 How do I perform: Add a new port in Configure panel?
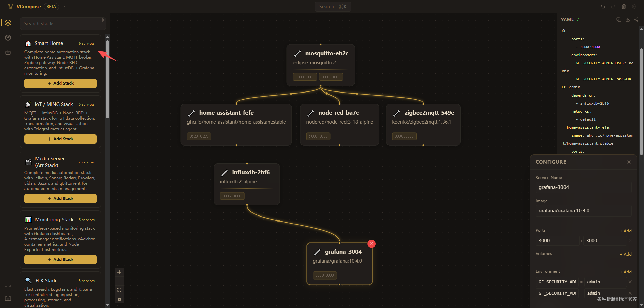626,231
